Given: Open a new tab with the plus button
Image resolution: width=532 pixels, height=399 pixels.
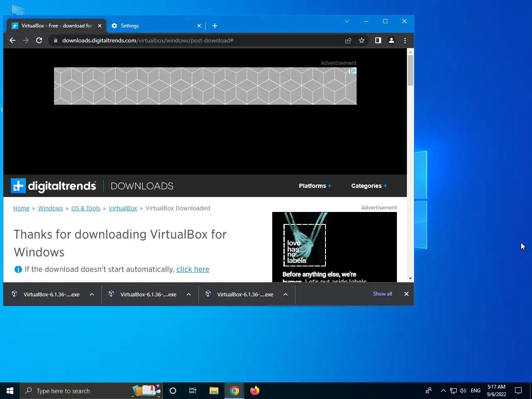Looking at the screenshot, I should 215,26.
